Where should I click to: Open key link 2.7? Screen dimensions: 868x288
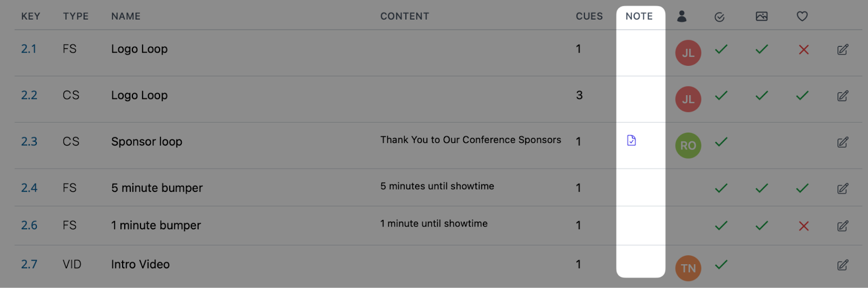[29, 265]
